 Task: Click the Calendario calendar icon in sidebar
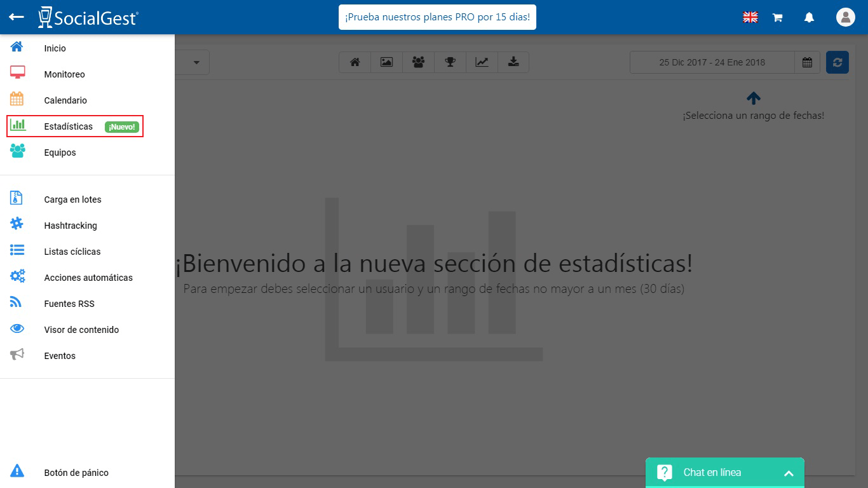[x=17, y=99]
